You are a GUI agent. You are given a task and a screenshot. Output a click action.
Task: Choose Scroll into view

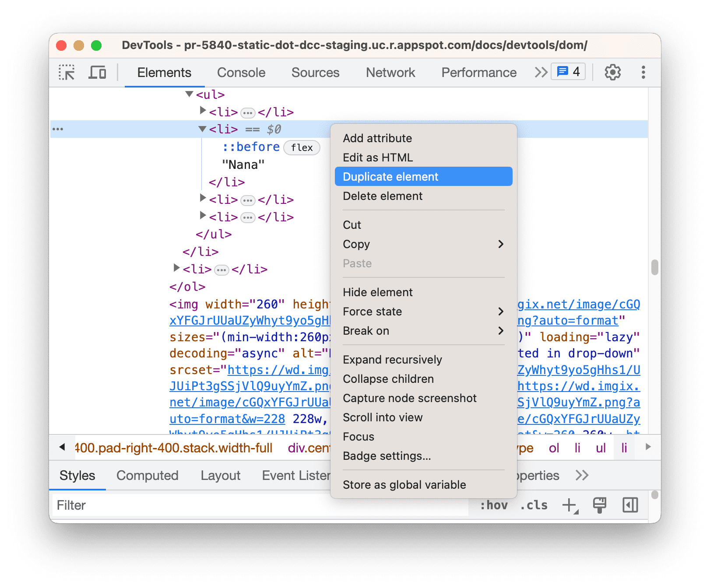[x=423, y=417]
